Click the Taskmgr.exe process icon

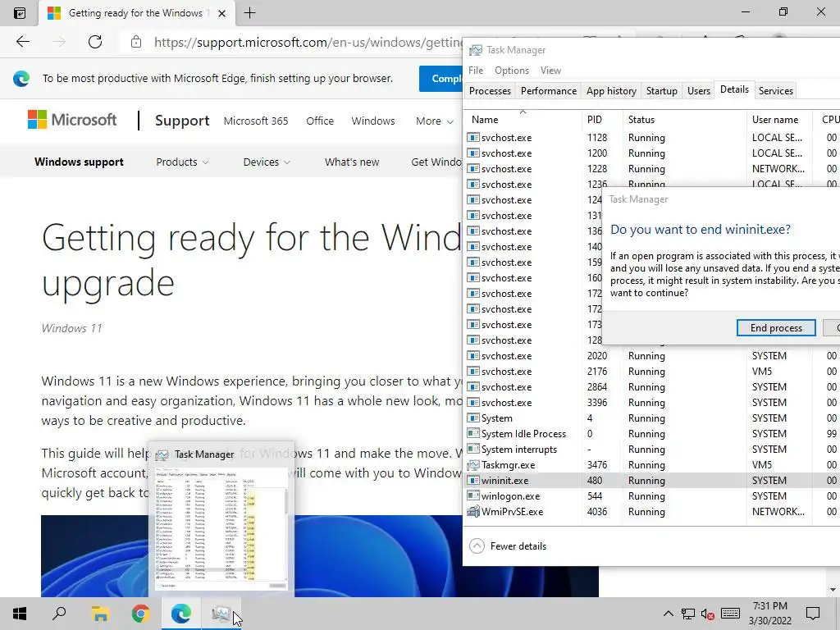[x=473, y=465]
